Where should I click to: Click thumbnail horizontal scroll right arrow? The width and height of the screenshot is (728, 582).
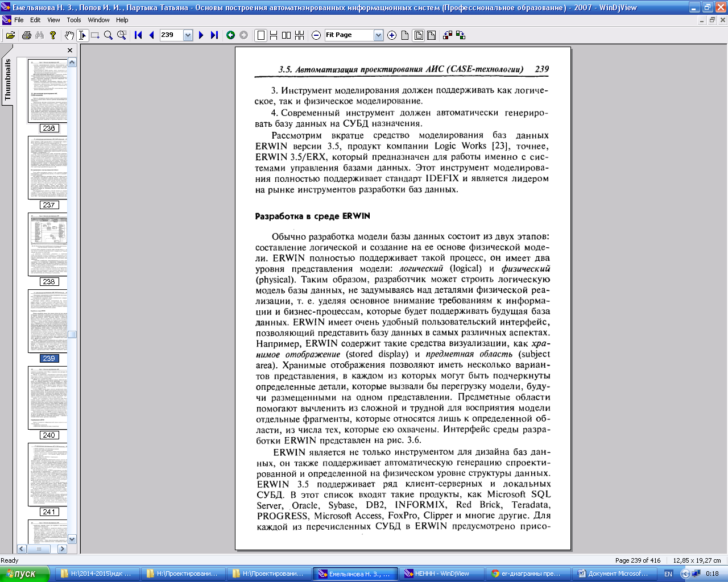point(63,549)
